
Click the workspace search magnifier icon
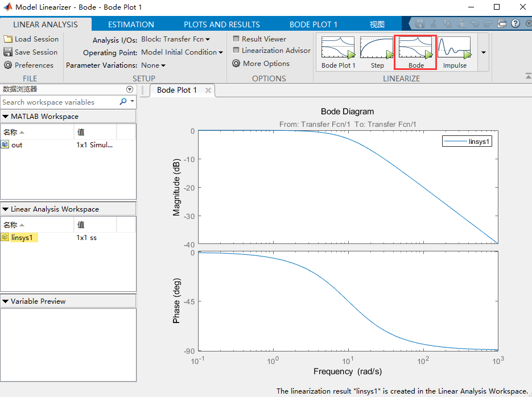click(x=123, y=101)
